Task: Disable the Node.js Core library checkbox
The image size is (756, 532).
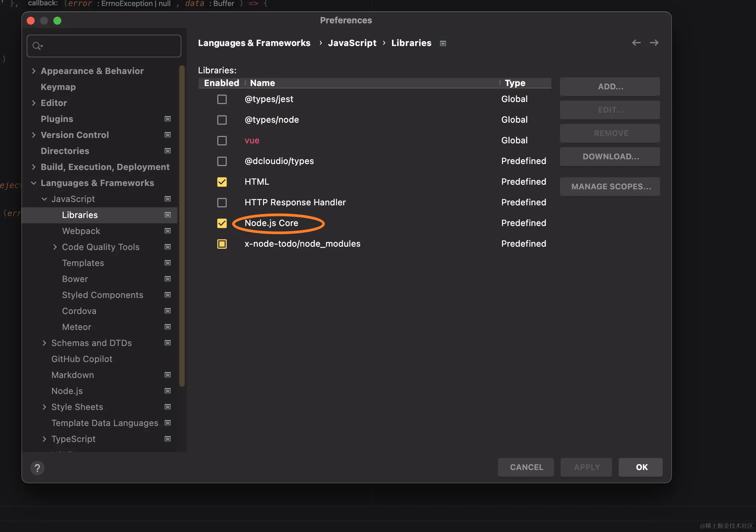Action: coord(222,223)
